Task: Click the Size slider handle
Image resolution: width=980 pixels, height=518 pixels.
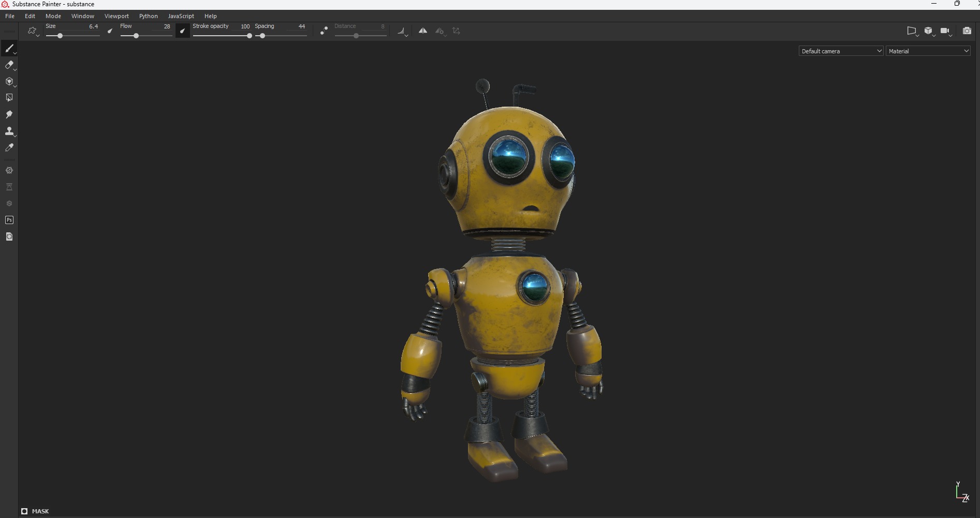Action: point(60,36)
